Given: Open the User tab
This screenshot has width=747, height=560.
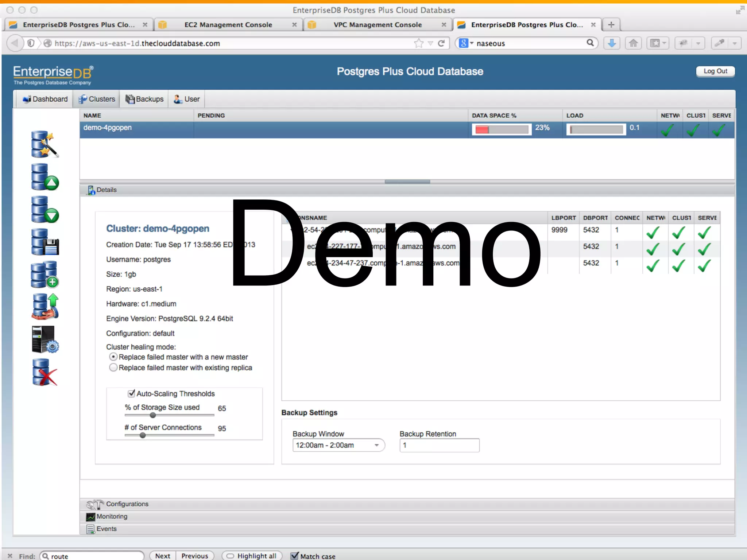Looking at the screenshot, I should click(186, 99).
